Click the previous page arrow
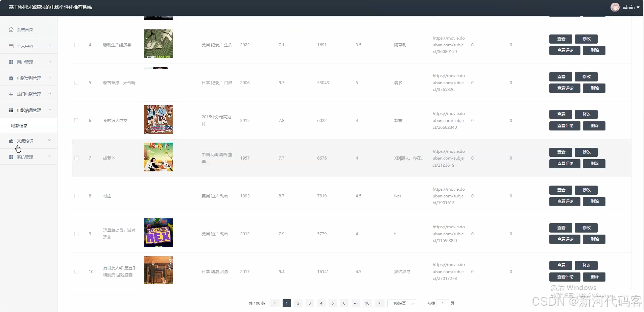The height and width of the screenshot is (312, 644). [275, 303]
